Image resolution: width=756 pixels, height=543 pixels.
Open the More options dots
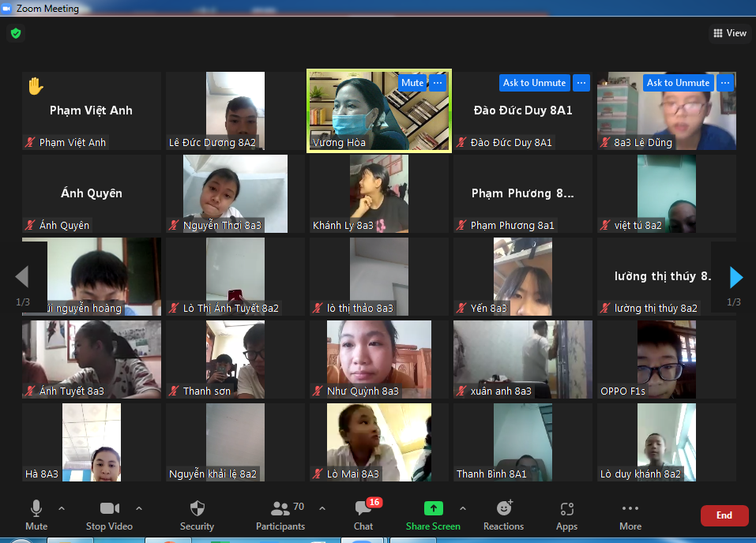630,515
